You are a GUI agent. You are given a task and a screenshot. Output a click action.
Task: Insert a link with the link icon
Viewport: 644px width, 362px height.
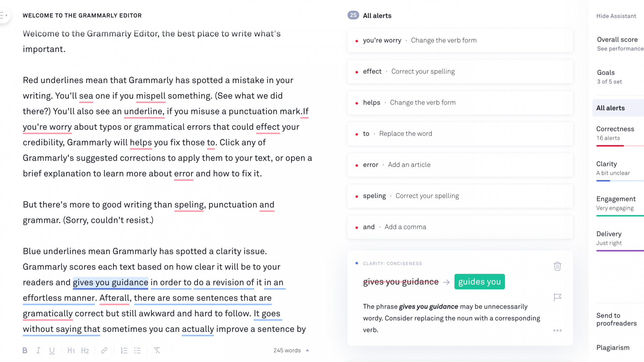click(x=104, y=350)
